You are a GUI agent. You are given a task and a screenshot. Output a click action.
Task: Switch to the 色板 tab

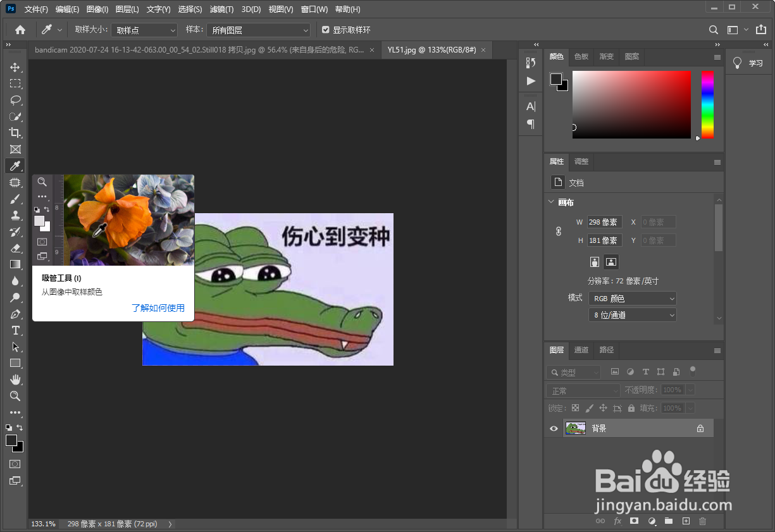tap(581, 56)
